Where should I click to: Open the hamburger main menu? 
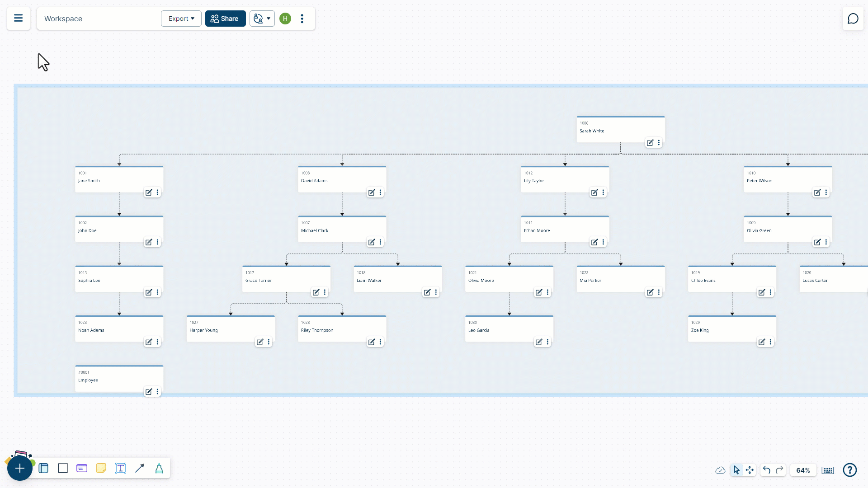coord(19,18)
